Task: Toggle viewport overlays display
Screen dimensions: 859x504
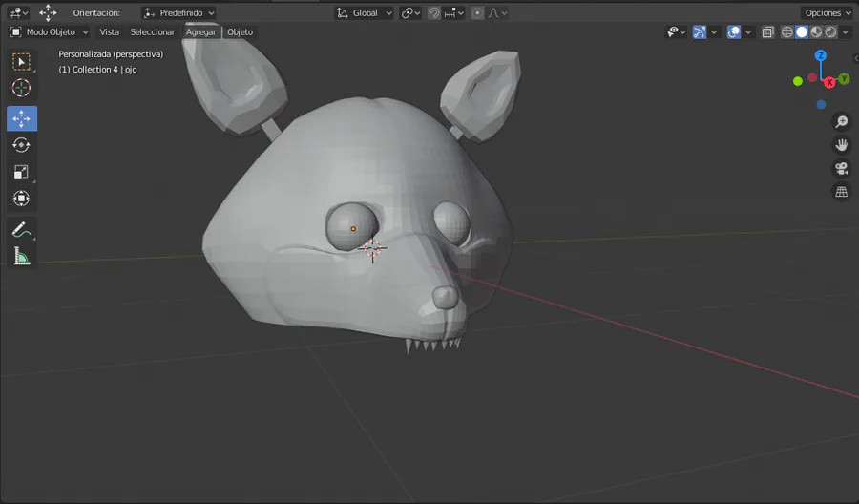Action: coord(734,32)
